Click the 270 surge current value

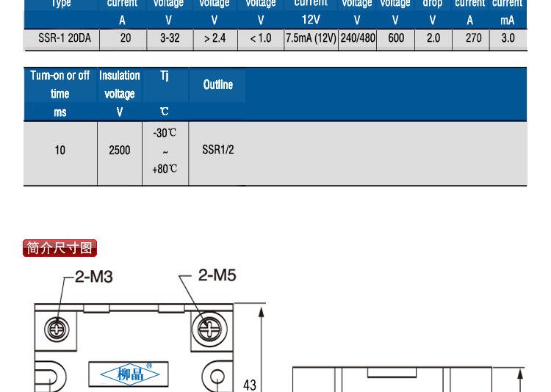pos(473,37)
